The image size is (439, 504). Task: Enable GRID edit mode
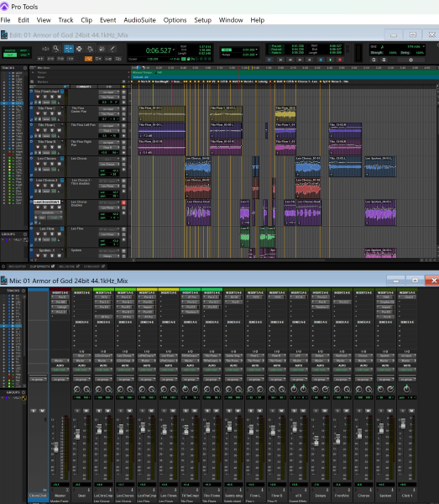click(x=24, y=55)
